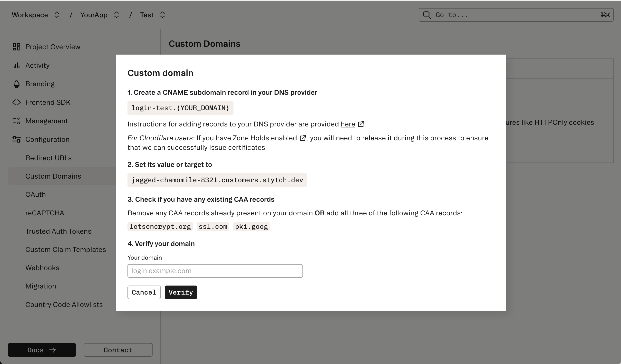
Task: Click the magnifier icon in the search bar
Action: click(x=427, y=15)
